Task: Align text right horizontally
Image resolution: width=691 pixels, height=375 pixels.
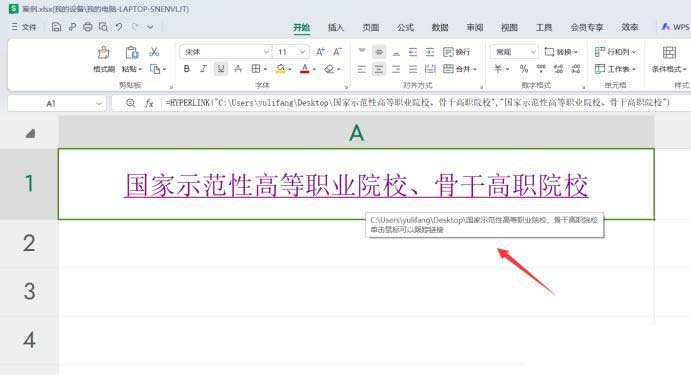Action: 396,69
